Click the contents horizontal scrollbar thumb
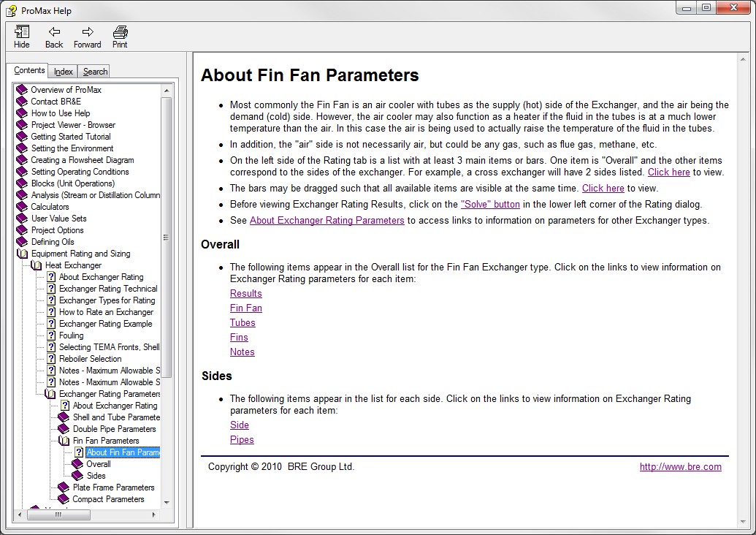Viewport: 756px width, 535px height. (x=58, y=515)
